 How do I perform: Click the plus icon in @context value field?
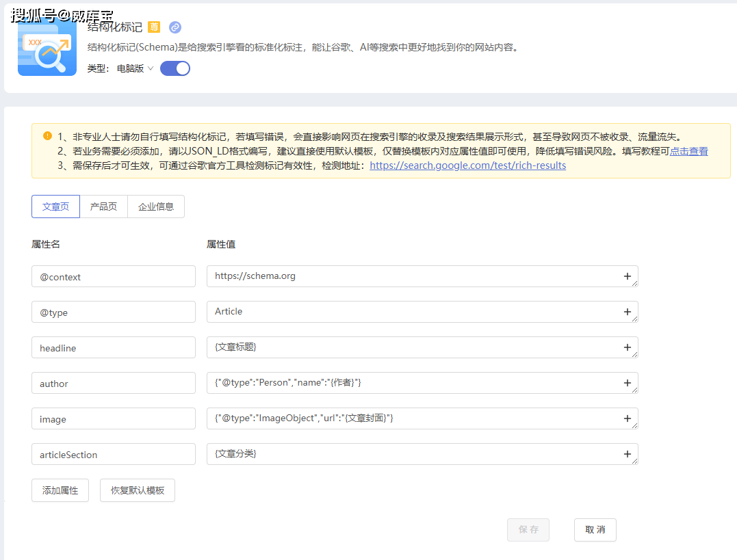click(x=627, y=276)
